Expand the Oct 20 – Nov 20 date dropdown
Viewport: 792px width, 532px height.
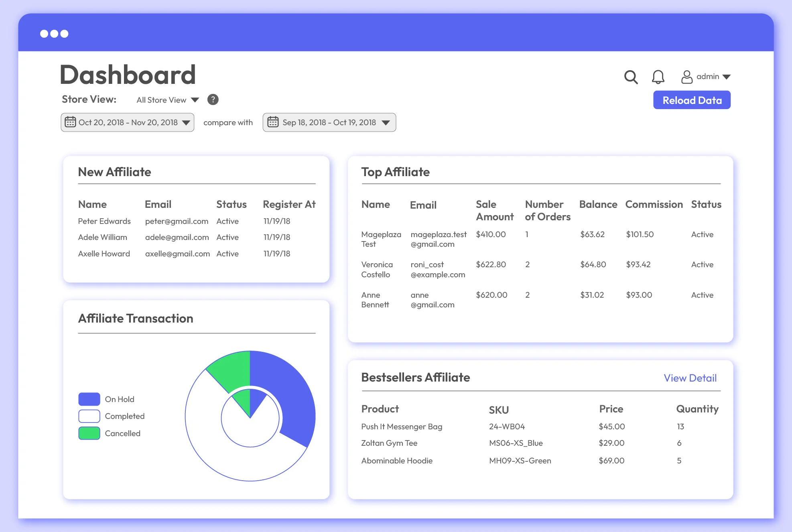[x=186, y=122]
